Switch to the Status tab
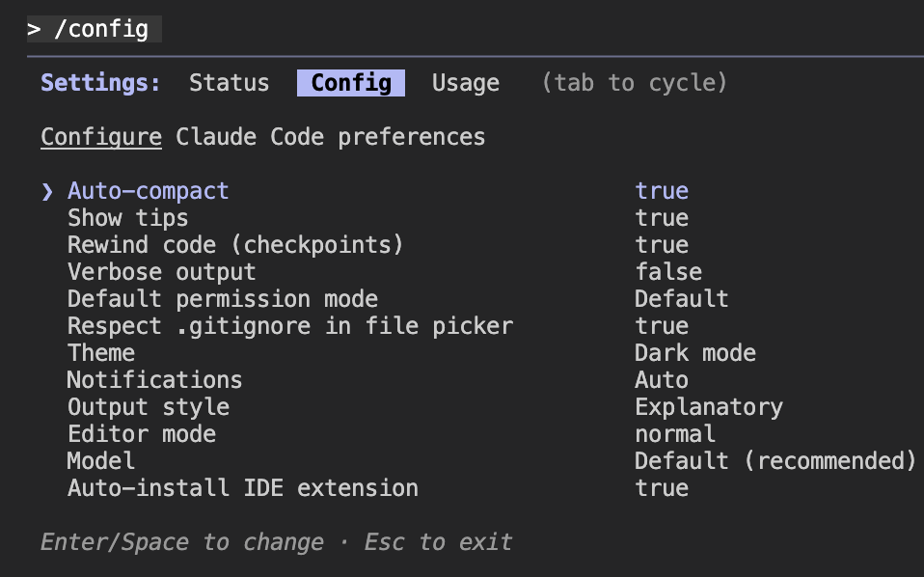 tap(229, 83)
